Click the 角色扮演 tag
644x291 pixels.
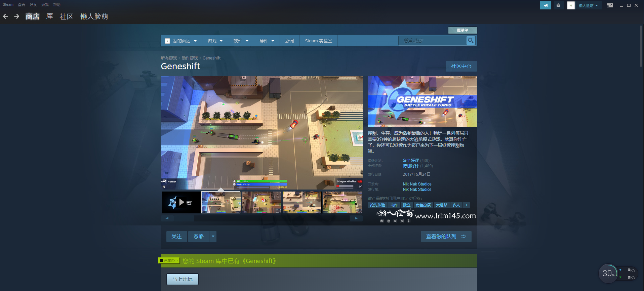tap(423, 205)
